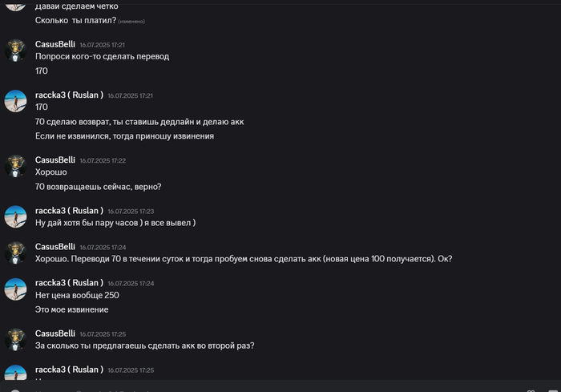Open the raccka3 ( Ruslan ) name at 17:24
This screenshot has height=392, width=561.
(69, 283)
